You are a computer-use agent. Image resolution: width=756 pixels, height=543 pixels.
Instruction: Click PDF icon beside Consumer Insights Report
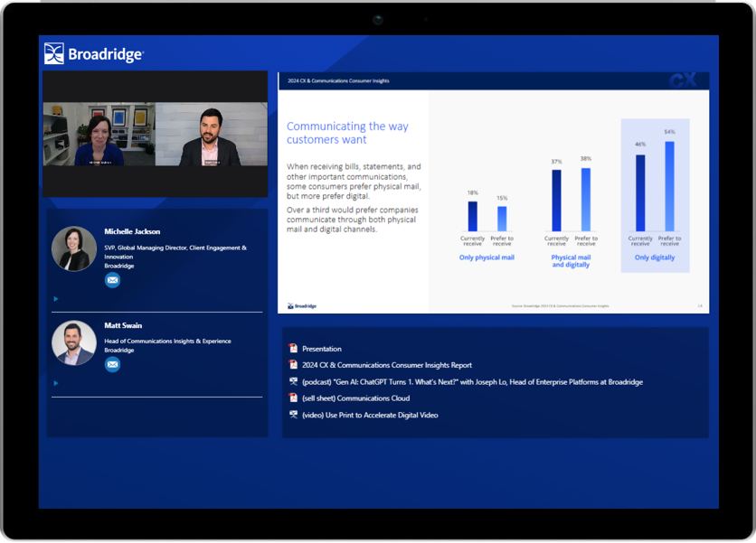pyautogui.click(x=293, y=365)
